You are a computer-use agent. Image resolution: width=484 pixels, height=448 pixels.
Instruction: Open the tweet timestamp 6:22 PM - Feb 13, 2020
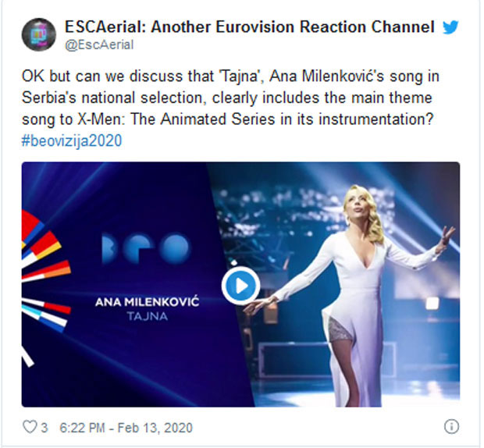coord(126,428)
